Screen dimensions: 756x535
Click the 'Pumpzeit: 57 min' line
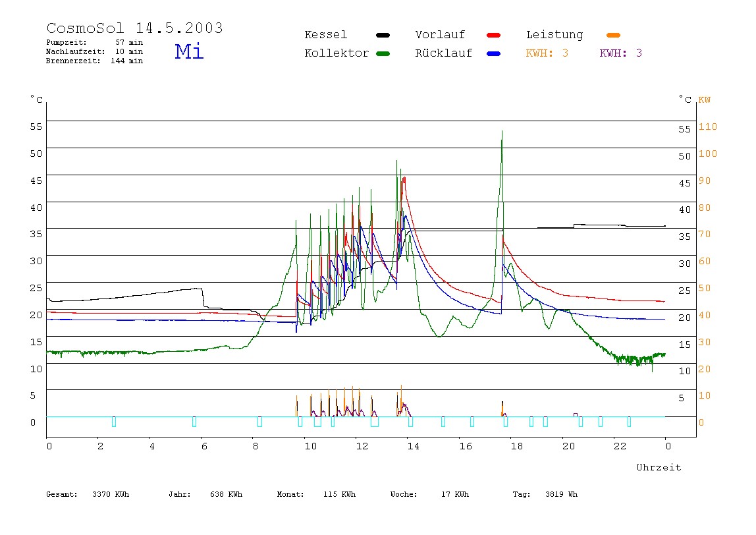[x=95, y=42]
